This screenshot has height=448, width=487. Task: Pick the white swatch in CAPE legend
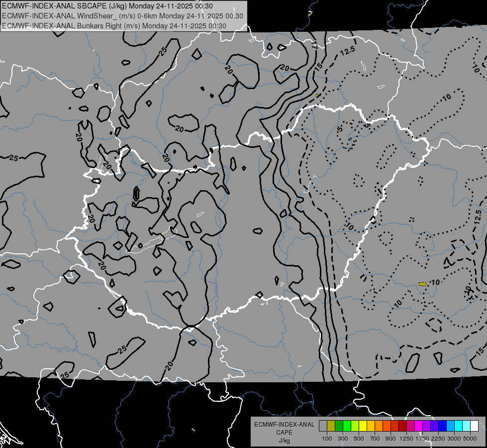474,426
